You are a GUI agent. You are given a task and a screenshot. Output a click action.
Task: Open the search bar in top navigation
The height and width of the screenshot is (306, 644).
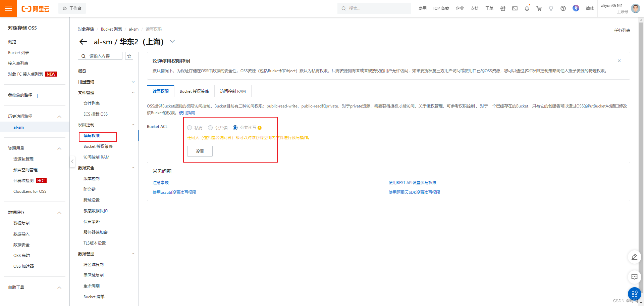pyautogui.click(x=374, y=8)
